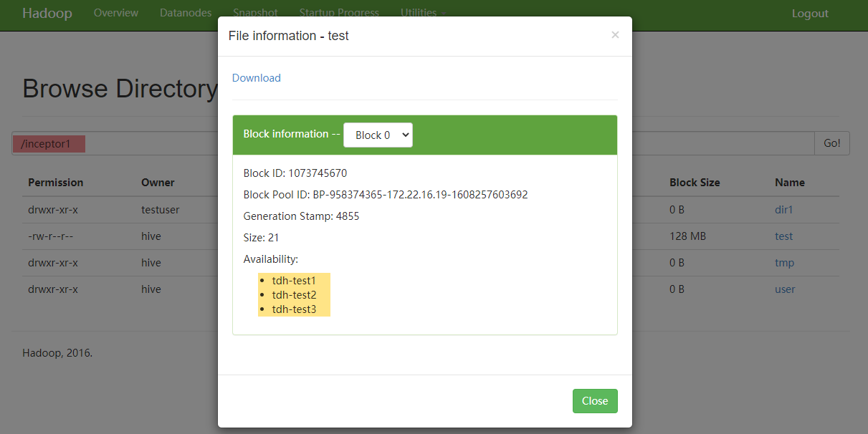The width and height of the screenshot is (868, 434).
Task: Close the File information dialog with X
Action: point(614,34)
